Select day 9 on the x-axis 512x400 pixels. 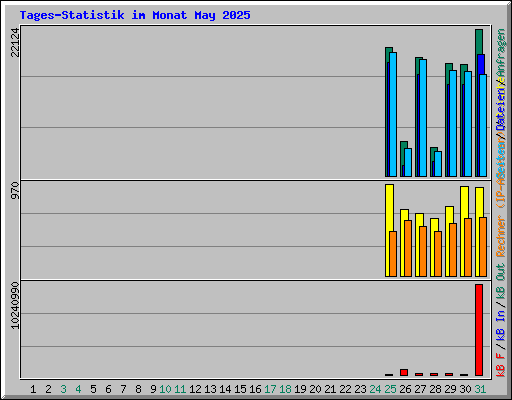click(153, 389)
